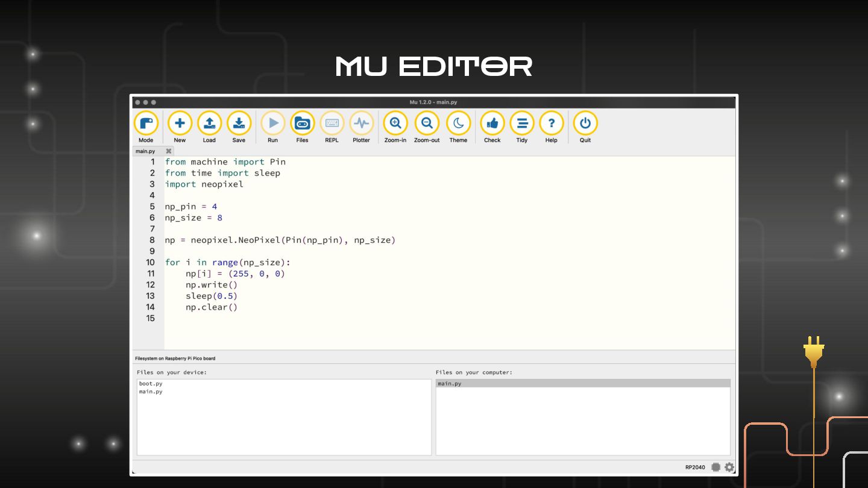This screenshot has width=868, height=488.
Task: Select the main.py editor tab
Action: click(x=145, y=151)
